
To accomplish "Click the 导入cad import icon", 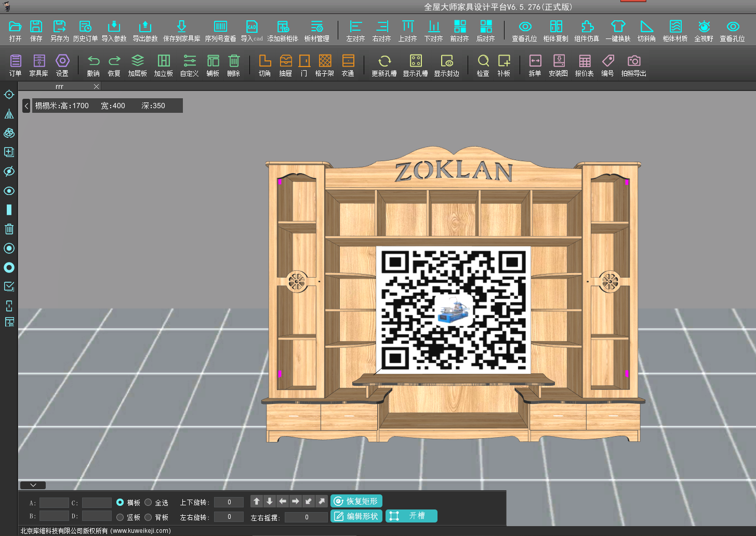I will tap(251, 27).
